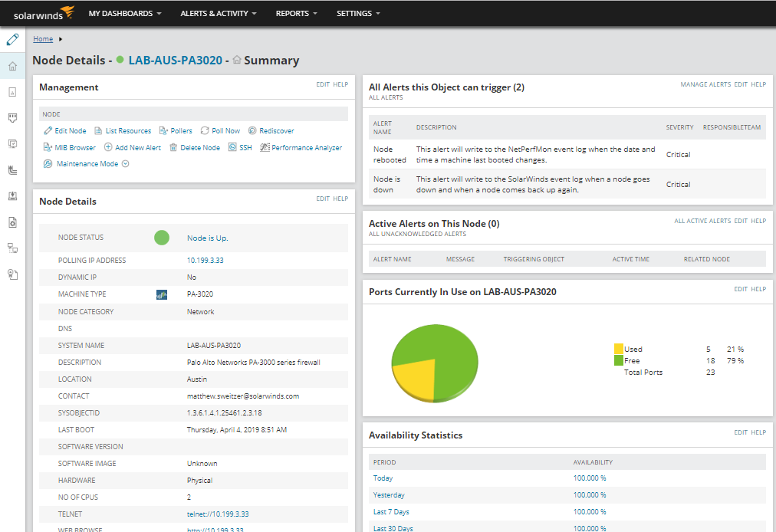Screen dimensions: 776x532
Task: Click the Add New Alert plus icon
Action: point(108,147)
